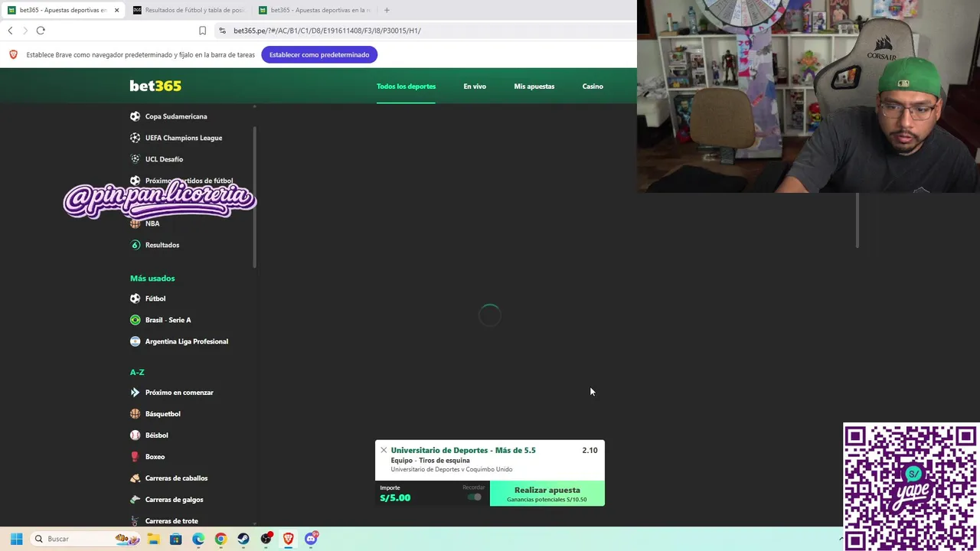Click the Próximo en comenzar arrow icon
Image resolution: width=980 pixels, height=551 pixels.
(x=136, y=393)
